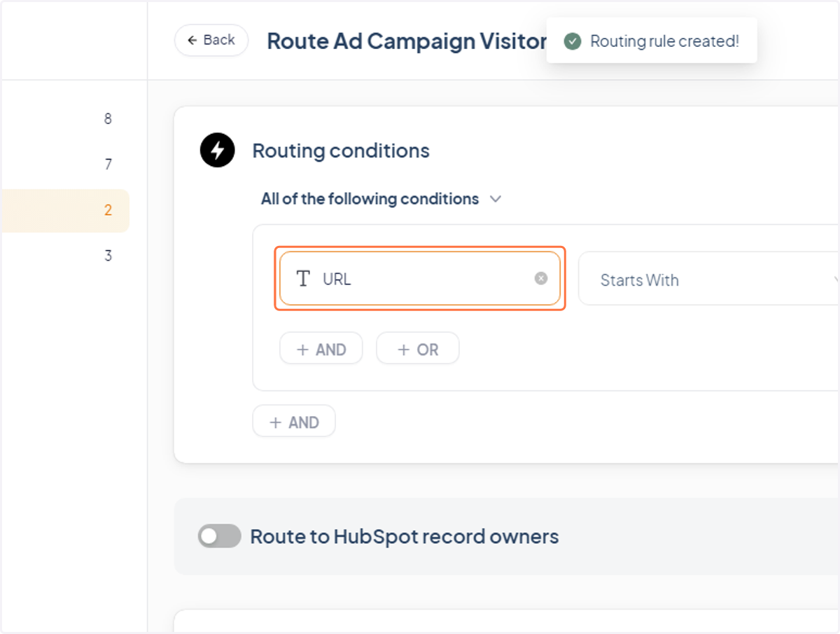Click the Routing rule created notification
This screenshot has height=634, width=840.
652,41
